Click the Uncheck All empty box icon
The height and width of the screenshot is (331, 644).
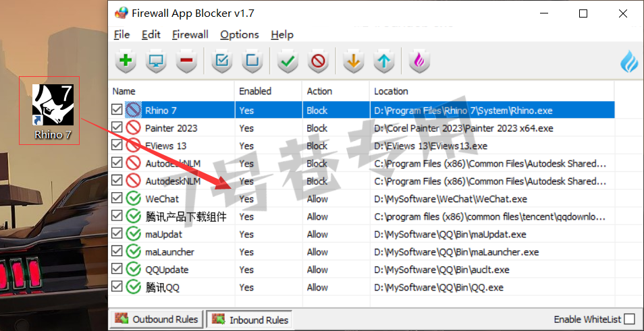click(252, 61)
